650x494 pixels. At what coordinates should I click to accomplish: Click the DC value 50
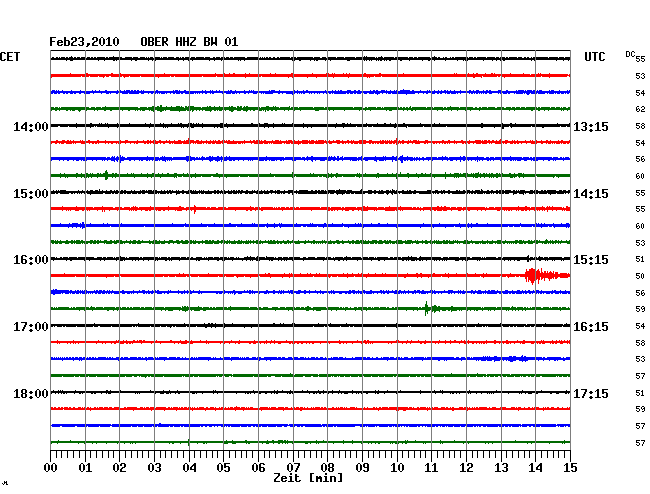[640, 276]
